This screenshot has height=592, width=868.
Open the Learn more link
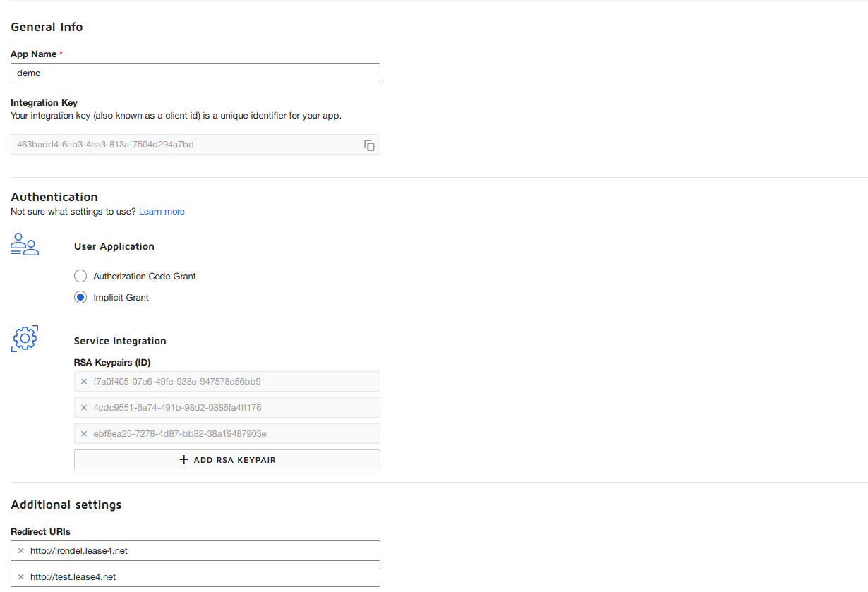pos(162,212)
